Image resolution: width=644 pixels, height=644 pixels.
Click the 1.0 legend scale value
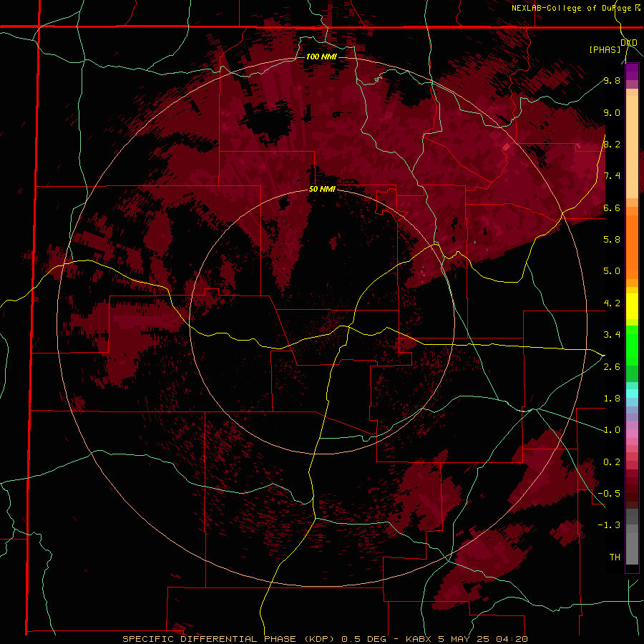(612, 430)
